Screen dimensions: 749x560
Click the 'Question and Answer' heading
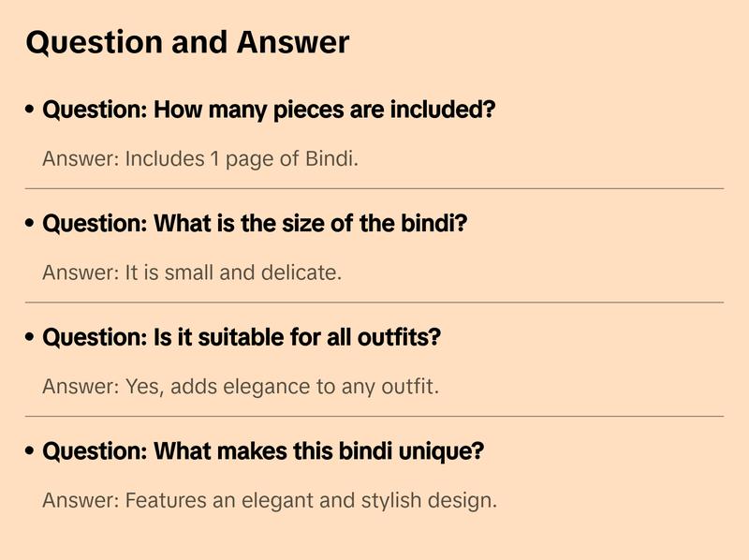[x=187, y=42]
